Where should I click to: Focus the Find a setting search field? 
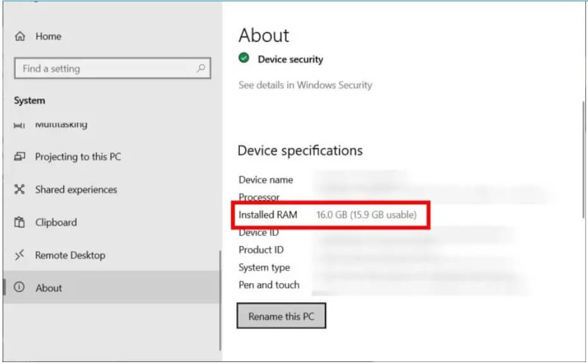[104, 69]
